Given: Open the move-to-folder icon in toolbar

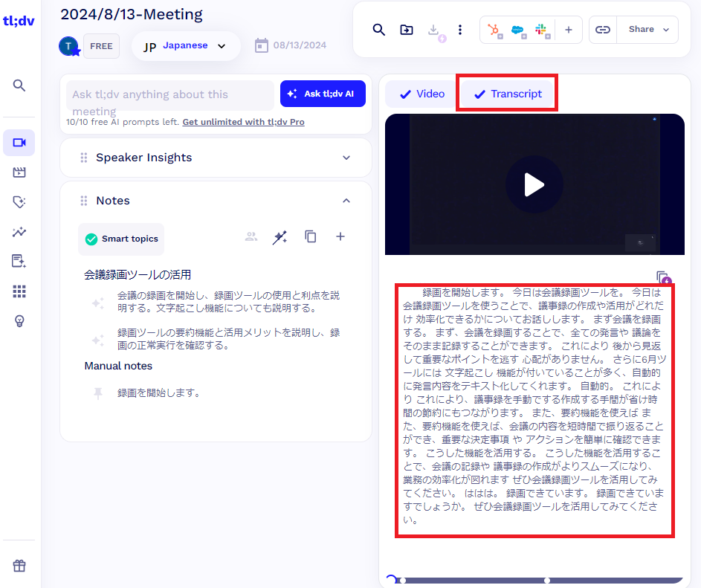Looking at the screenshot, I should point(405,30).
